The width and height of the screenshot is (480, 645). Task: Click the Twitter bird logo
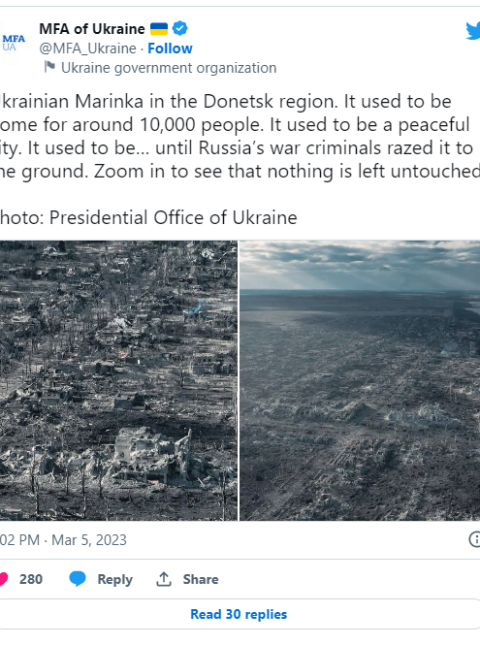click(x=473, y=31)
